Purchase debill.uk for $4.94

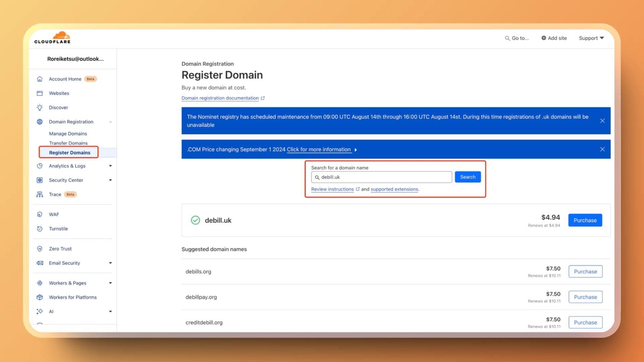[x=585, y=220]
